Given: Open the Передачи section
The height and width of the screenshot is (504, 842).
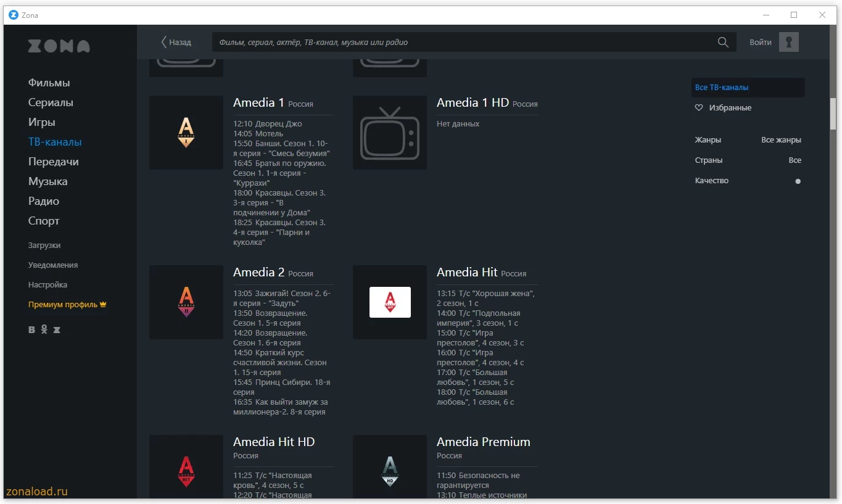Looking at the screenshot, I should point(54,162).
